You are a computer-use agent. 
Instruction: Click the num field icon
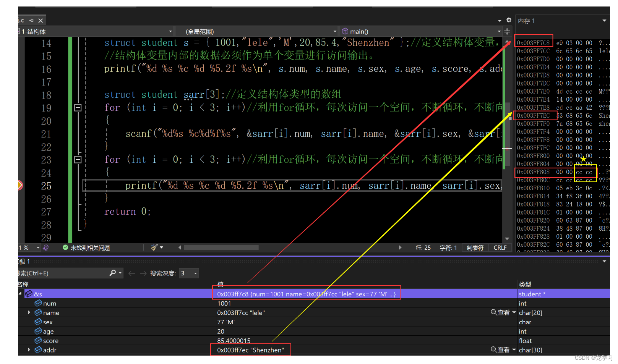point(38,303)
